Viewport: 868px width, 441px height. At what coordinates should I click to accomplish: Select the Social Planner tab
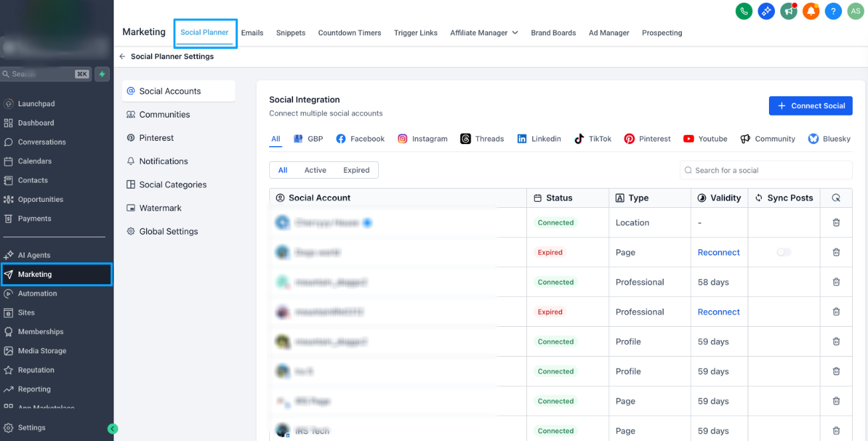click(x=205, y=33)
